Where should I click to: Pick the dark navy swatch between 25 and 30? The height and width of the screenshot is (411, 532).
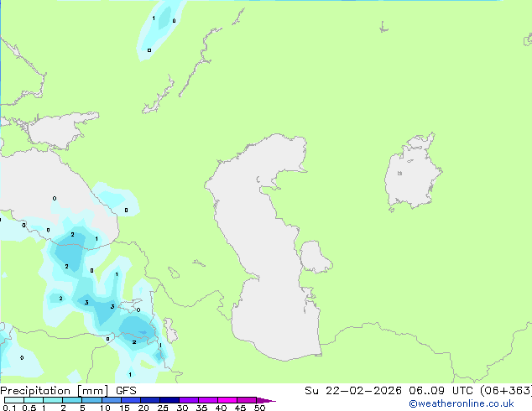tap(170, 400)
